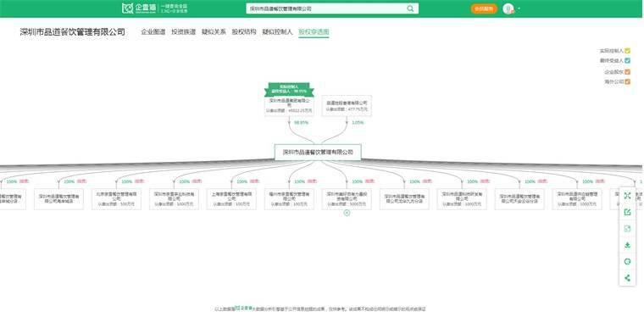This screenshot has height=317, width=644.
Task: Click the 1.05% shareholding label
Action: click(x=358, y=122)
